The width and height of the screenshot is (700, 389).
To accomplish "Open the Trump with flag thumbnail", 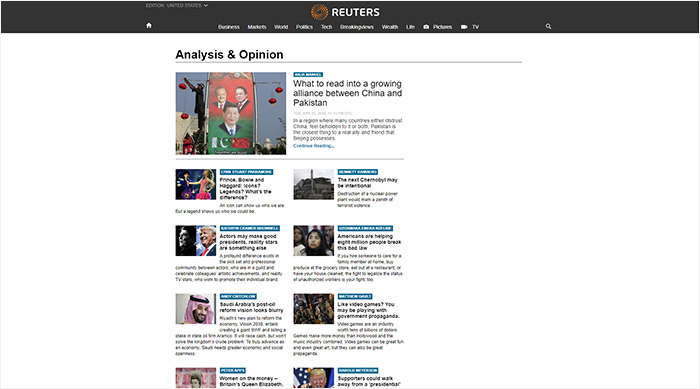I will [x=313, y=378].
